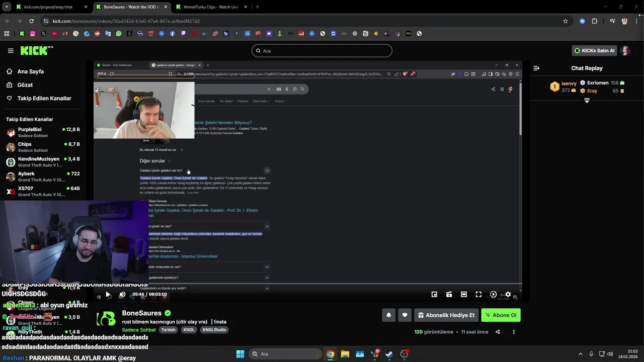
Task: Click the Chrome address bar URL
Action: coord(126,21)
